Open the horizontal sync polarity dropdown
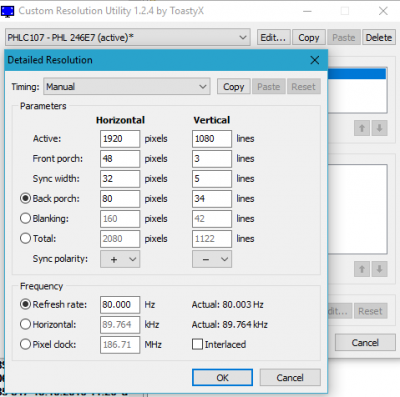 coord(120,259)
